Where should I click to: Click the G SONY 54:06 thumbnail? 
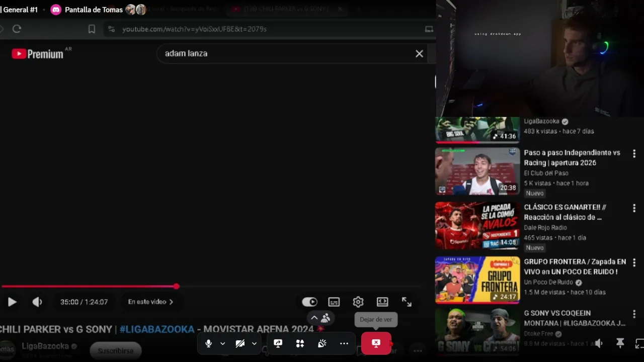(477, 332)
